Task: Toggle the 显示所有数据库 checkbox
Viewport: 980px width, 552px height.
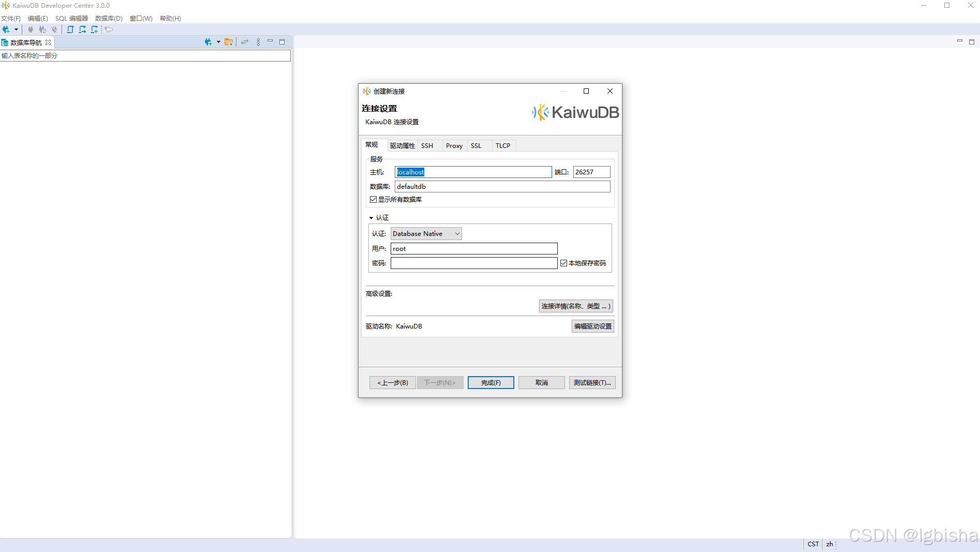Action: tap(373, 200)
